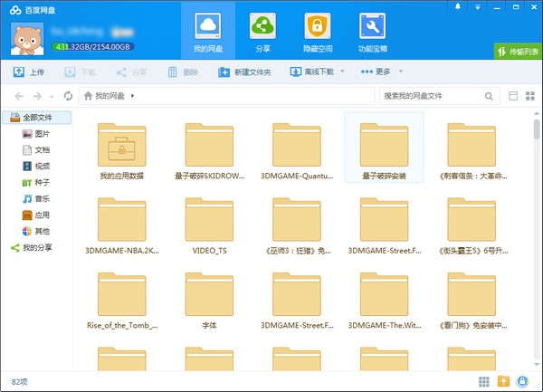
Task: Click the 上传 upload button
Action: (29, 72)
